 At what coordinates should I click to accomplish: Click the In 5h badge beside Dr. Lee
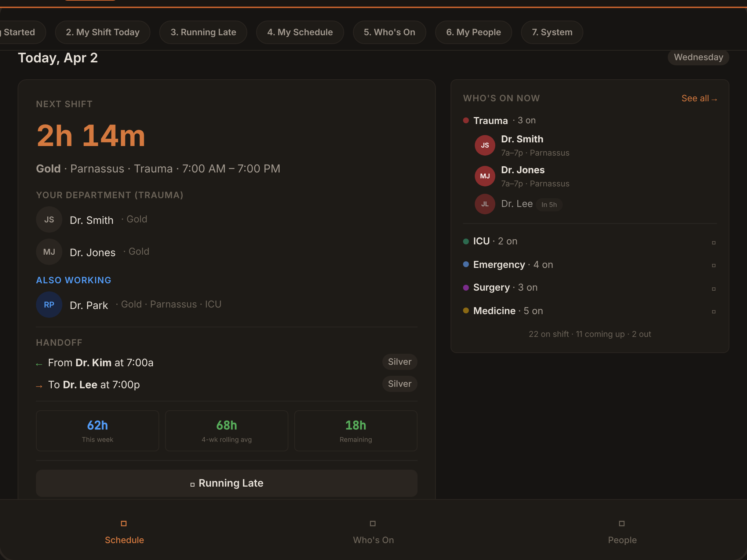click(x=549, y=204)
